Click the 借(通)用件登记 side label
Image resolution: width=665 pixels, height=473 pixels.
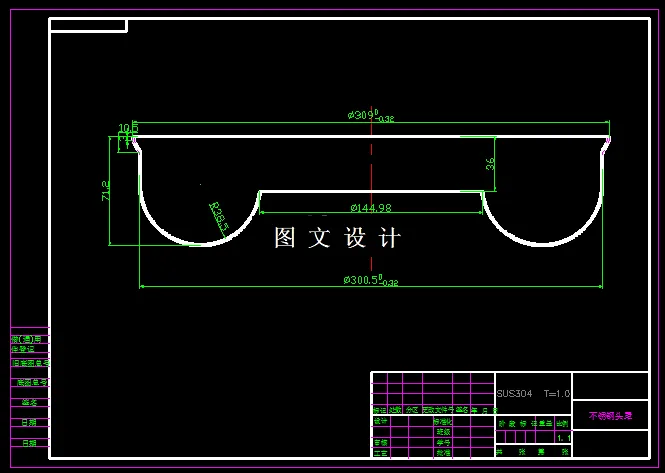[x=26, y=344]
